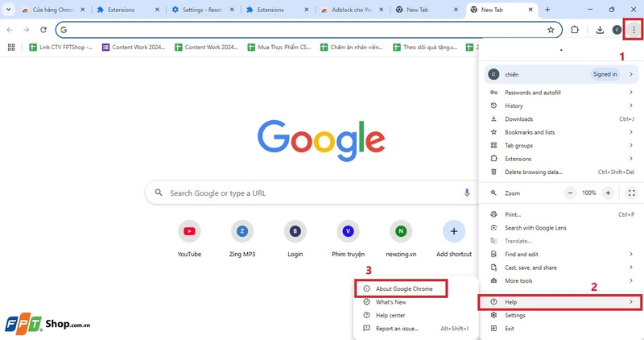Open the Downloads toolbar icon
The image size is (644, 340).
pyautogui.click(x=600, y=30)
